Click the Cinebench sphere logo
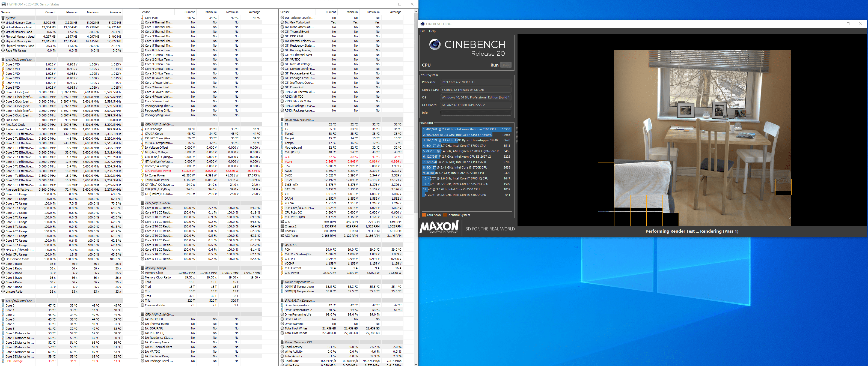 435,44
